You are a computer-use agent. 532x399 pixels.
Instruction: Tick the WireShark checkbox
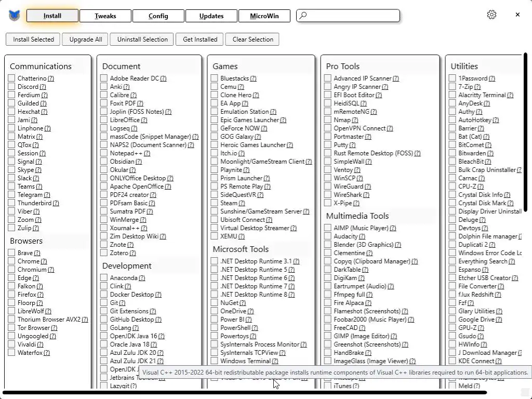[x=327, y=194]
